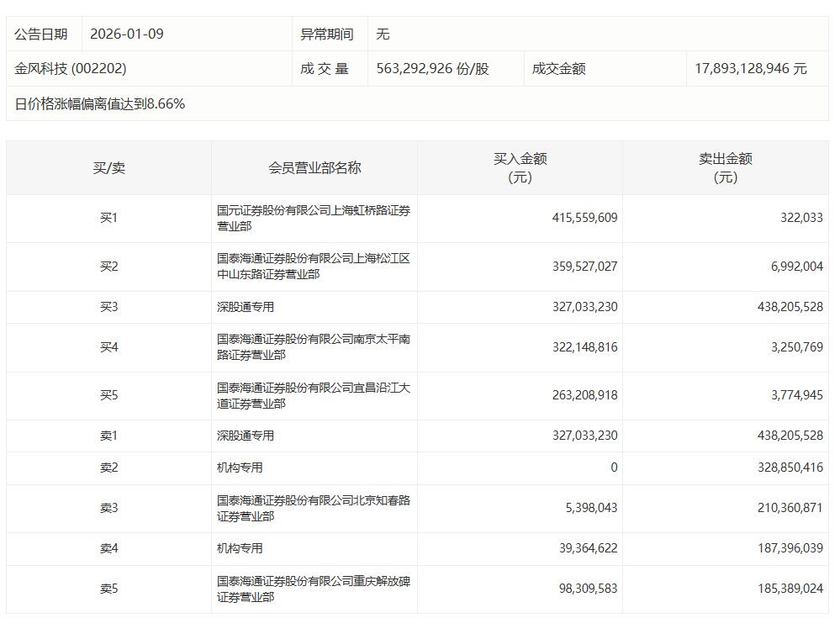Viewport: 840px width, 634px height.
Task: Click the 公告日期 value 2026-01-09
Action: pyautogui.click(x=127, y=34)
